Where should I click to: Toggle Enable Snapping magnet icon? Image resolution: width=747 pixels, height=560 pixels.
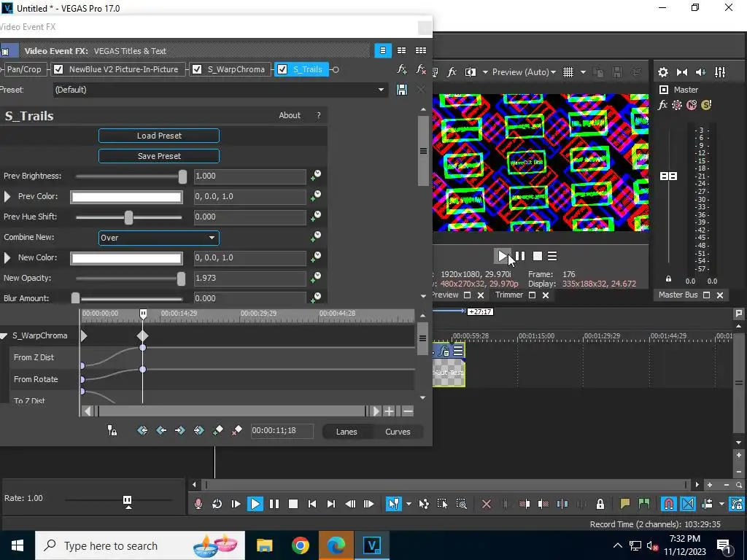click(669, 504)
